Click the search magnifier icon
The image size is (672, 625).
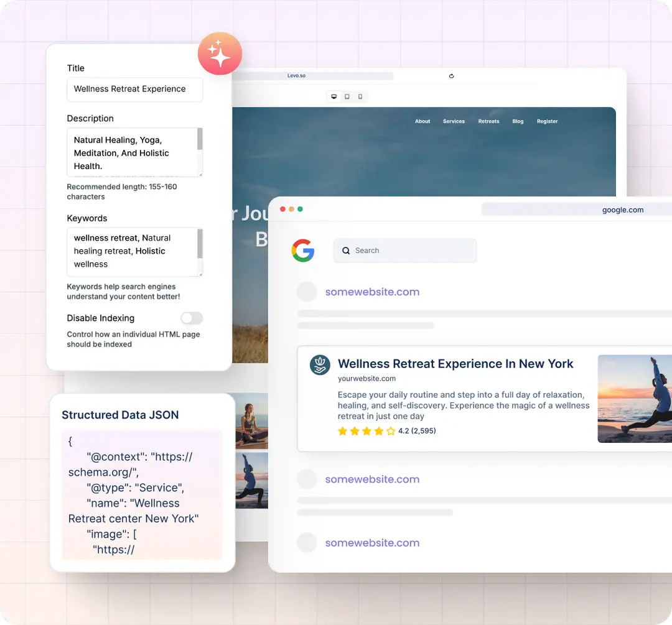[x=346, y=251]
